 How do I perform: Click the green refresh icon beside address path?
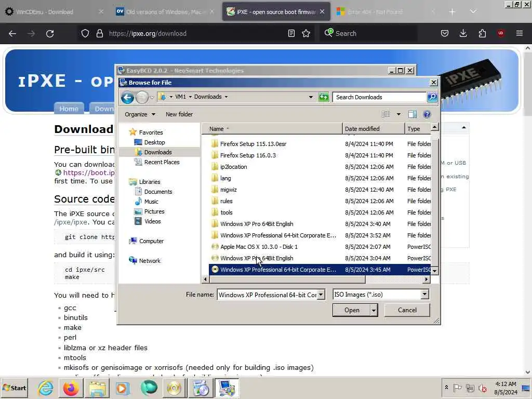point(324,97)
